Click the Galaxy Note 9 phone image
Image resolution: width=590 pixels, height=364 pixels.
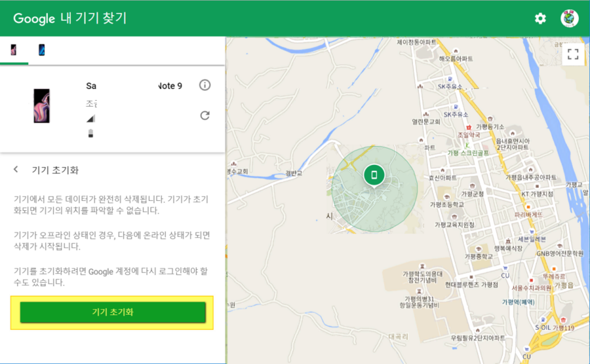(x=42, y=106)
